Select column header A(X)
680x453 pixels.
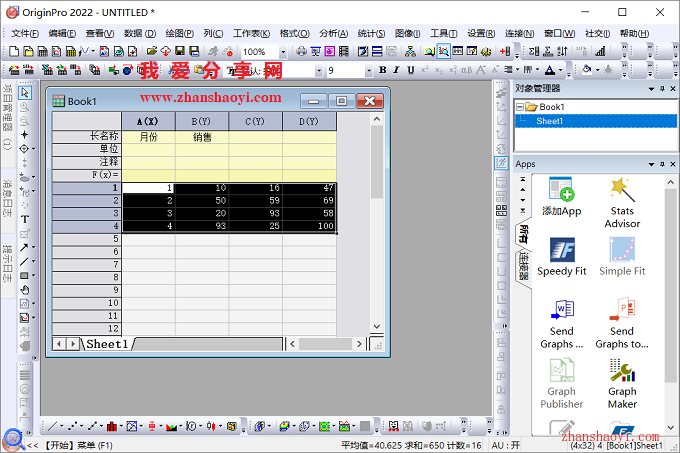tap(148, 121)
